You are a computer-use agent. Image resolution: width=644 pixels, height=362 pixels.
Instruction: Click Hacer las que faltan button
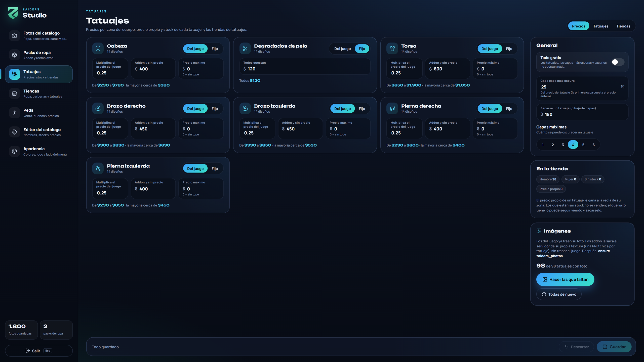(x=565, y=279)
